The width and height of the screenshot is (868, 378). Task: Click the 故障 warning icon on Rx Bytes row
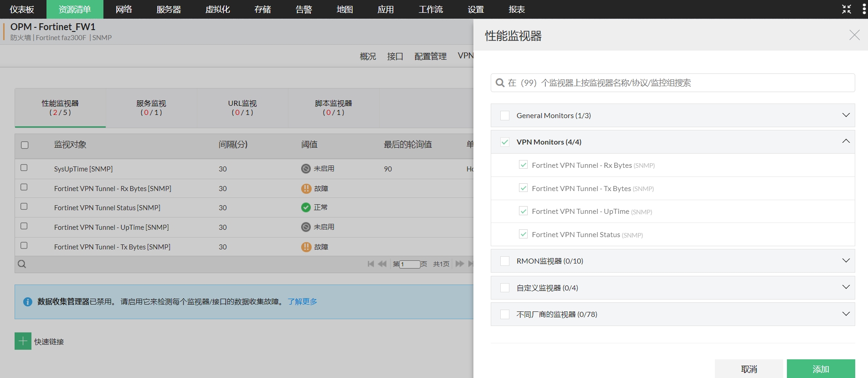coord(306,188)
